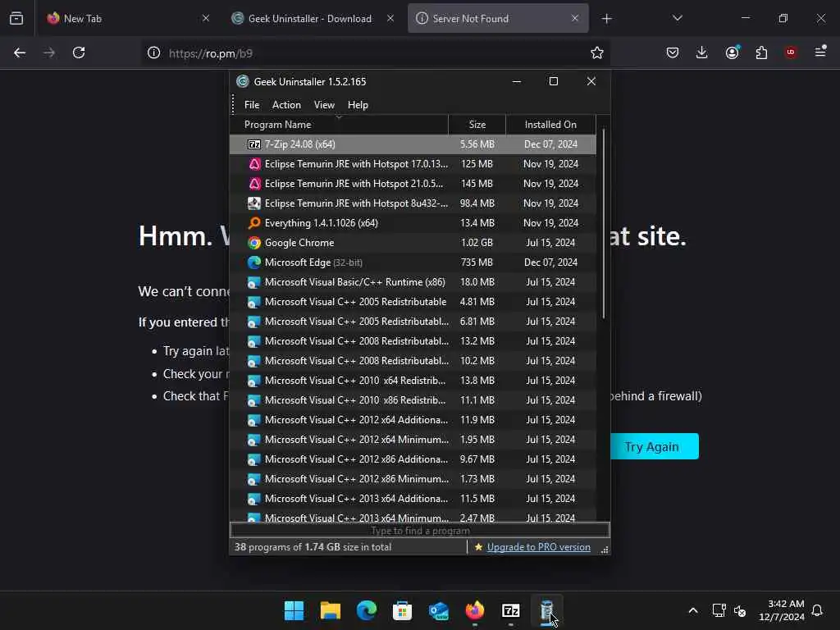Image resolution: width=840 pixels, height=630 pixels.
Task: Click the Everything search program icon
Action: click(x=254, y=223)
